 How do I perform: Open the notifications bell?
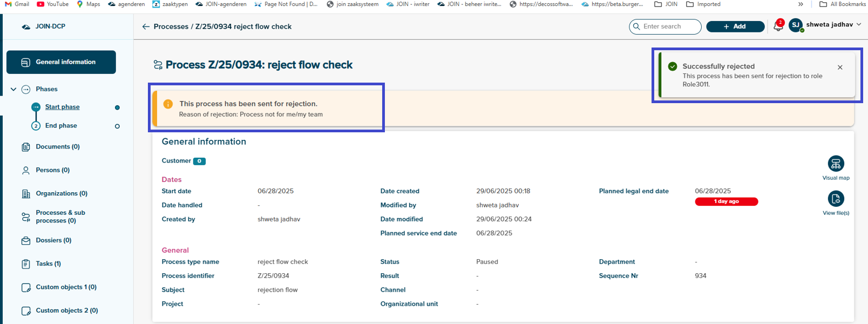[x=778, y=26]
